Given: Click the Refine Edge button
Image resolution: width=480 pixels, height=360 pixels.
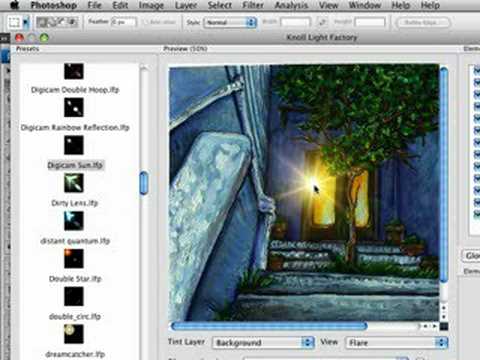Looking at the screenshot, I should coord(423,23).
